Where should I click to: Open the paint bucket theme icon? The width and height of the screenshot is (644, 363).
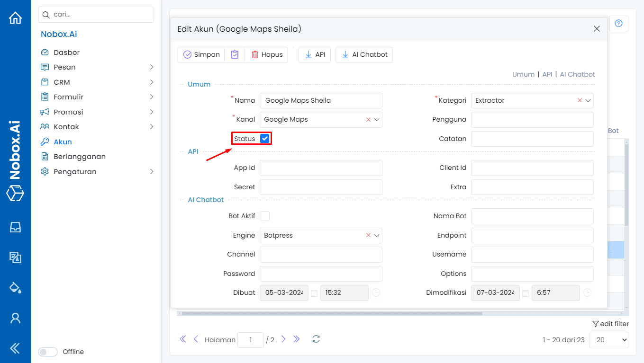tap(15, 288)
